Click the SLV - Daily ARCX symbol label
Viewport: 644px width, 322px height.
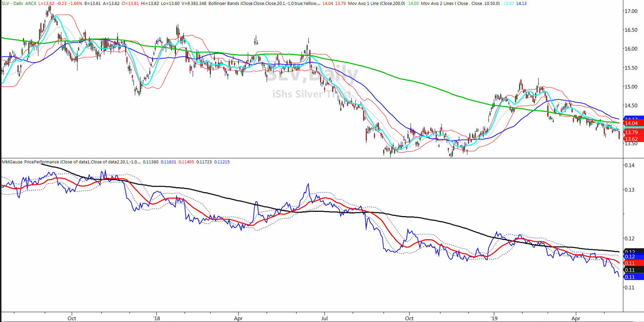[x=19, y=3]
